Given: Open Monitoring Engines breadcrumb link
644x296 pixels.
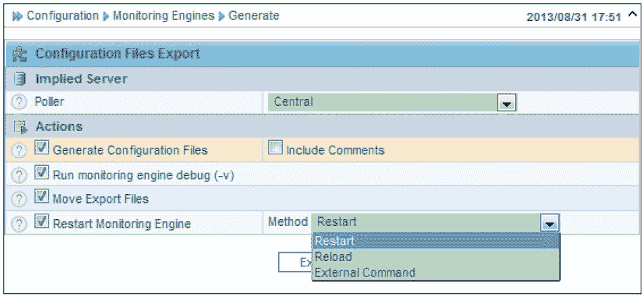Looking at the screenshot, I should coord(162,16).
